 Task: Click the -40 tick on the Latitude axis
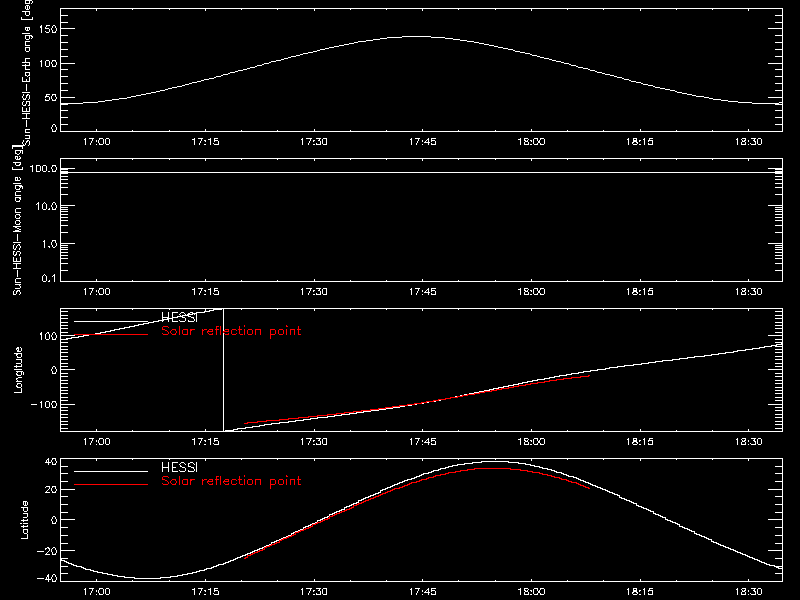point(47,578)
